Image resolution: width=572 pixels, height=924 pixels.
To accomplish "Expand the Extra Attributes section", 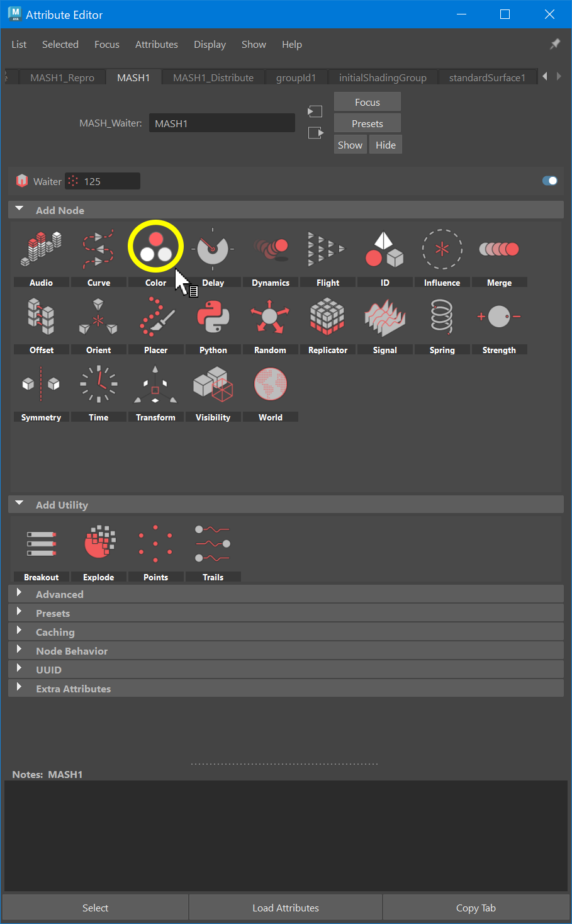I will (x=18, y=688).
